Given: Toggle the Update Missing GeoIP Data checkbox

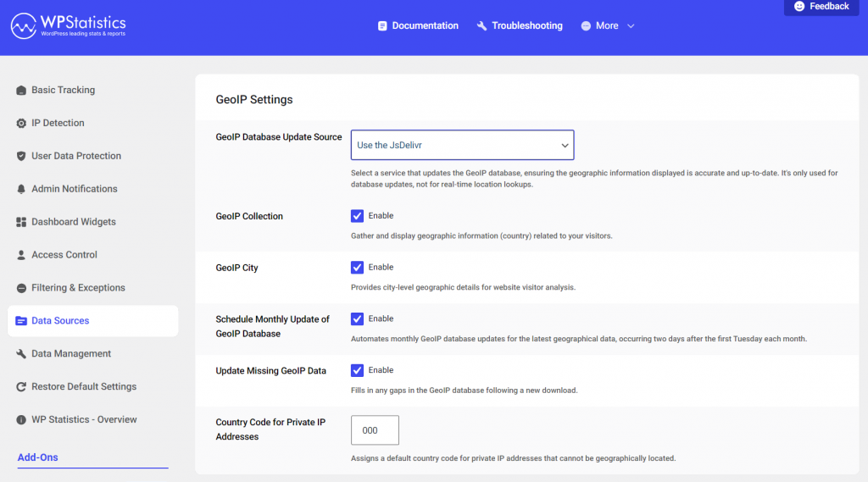Looking at the screenshot, I should 357,370.
